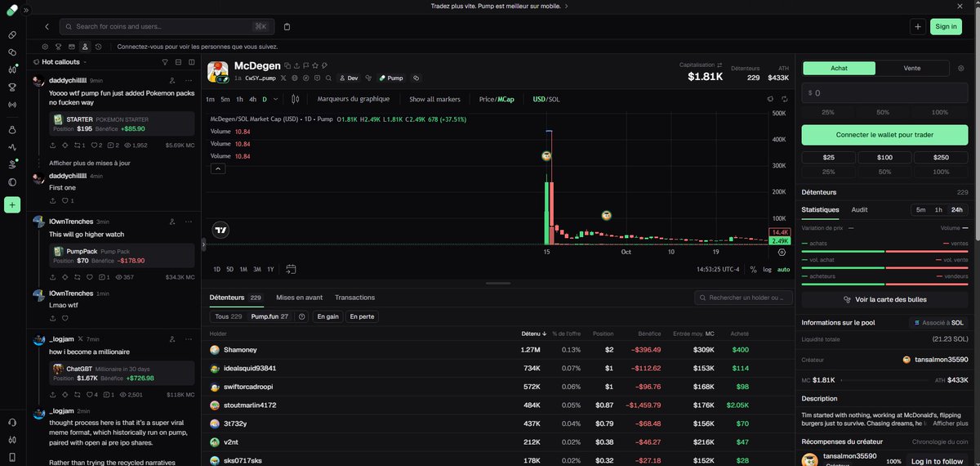
Task: Toggle Price/MCap display mode
Action: click(x=497, y=99)
